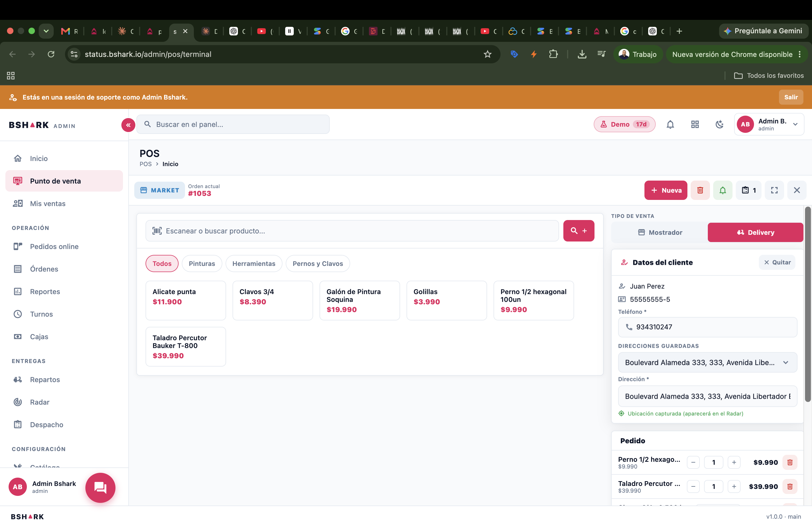Viewport: 812px width, 527px height.
Task: Delete the current order with the trash icon
Action: tap(700, 190)
